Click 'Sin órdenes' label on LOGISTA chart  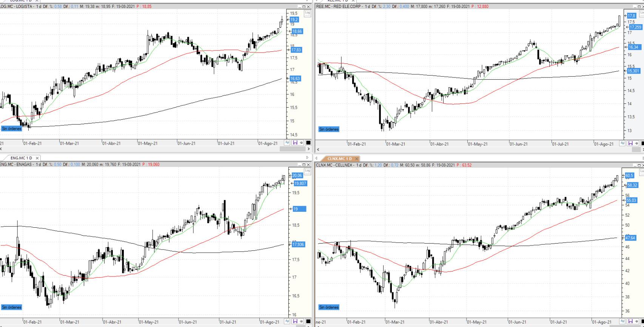(x=11, y=129)
